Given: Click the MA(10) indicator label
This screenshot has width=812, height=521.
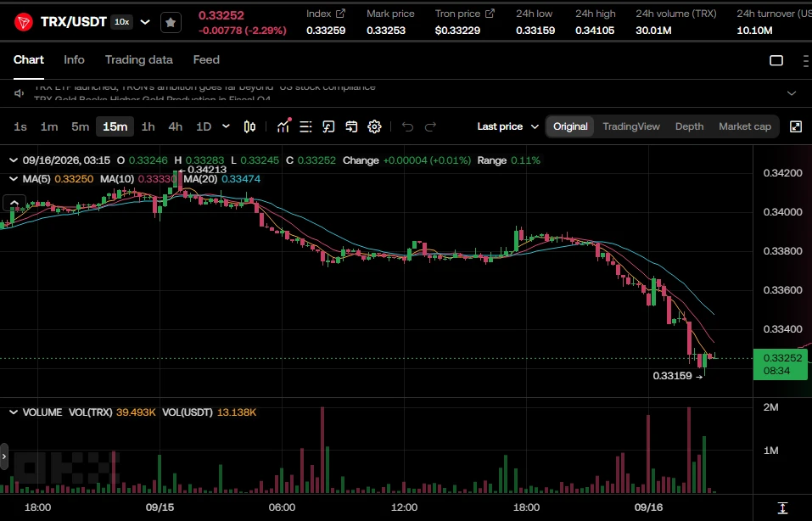Looking at the screenshot, I should 117,179.
